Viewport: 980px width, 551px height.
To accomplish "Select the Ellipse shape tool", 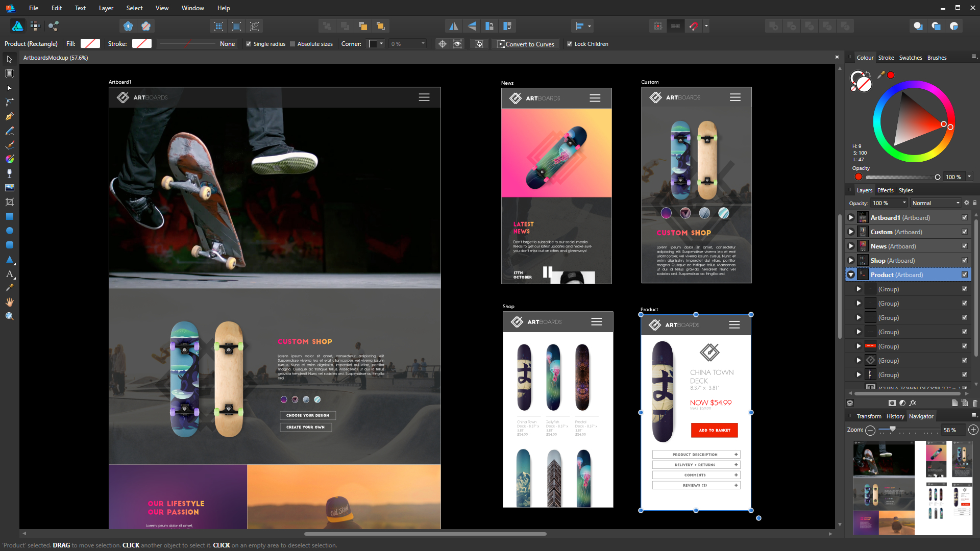I will point(9,231).
